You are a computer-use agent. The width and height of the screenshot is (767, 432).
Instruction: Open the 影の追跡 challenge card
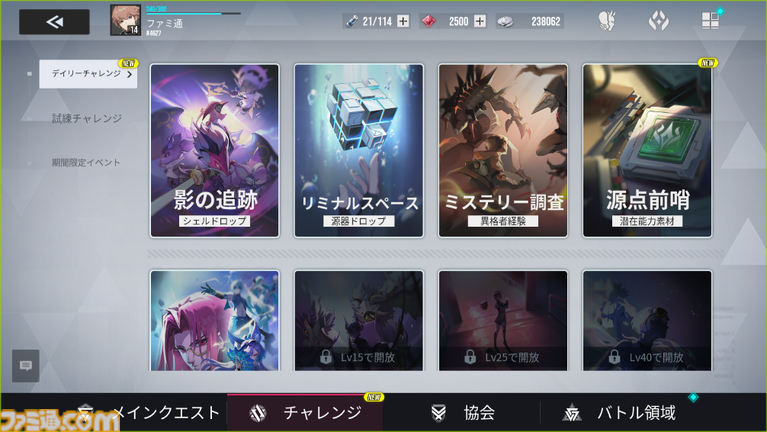pyautogui.click(x=215, y=151)
